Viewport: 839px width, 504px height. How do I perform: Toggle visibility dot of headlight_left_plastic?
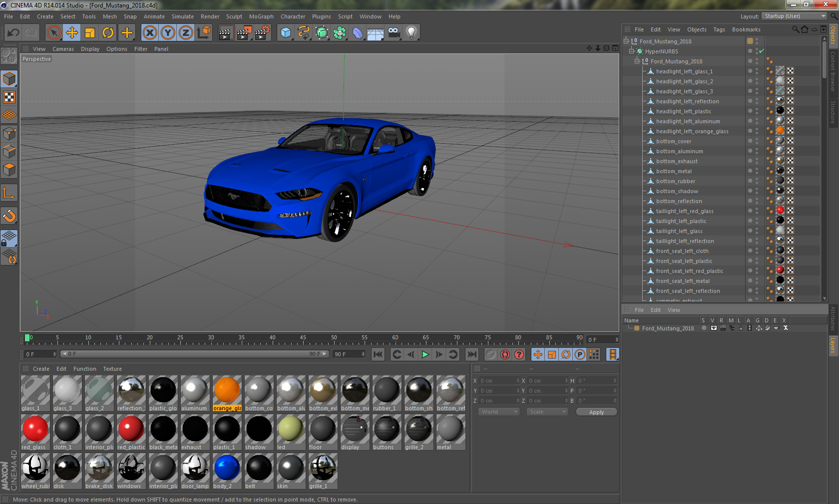coord(750,111)
